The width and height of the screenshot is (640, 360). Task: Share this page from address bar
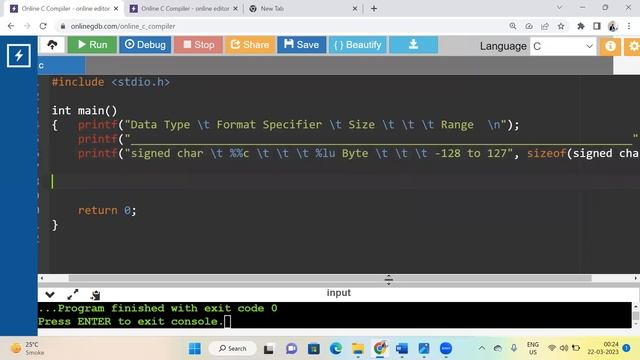coord(545,26)
